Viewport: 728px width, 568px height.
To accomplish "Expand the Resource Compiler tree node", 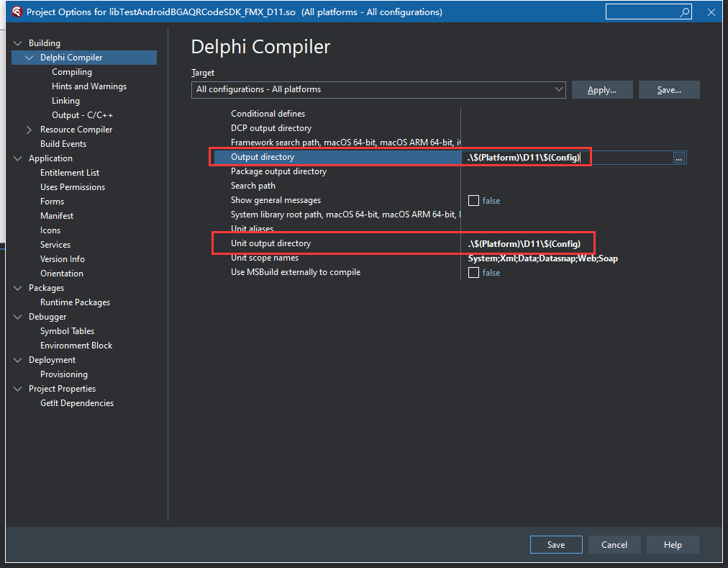I will pos(29,130).
